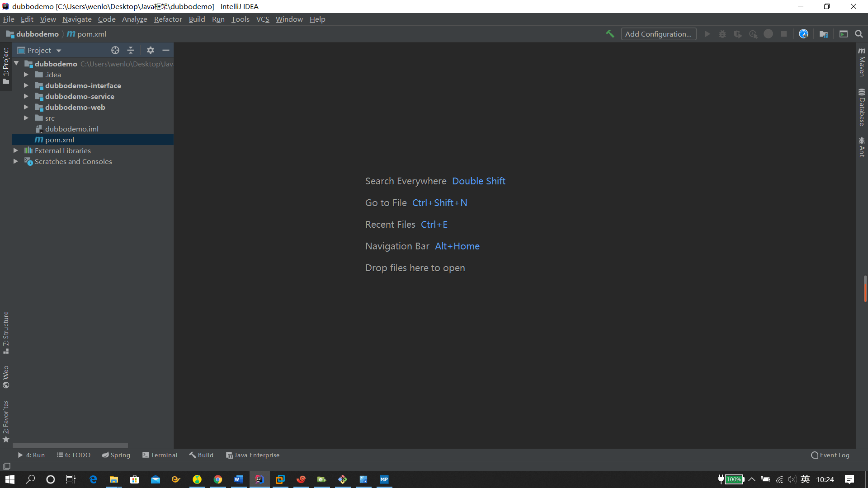The width and height of the screenshot is (868, 488).
Task: Open the Event Log
Action: click(x=830, y=455)
